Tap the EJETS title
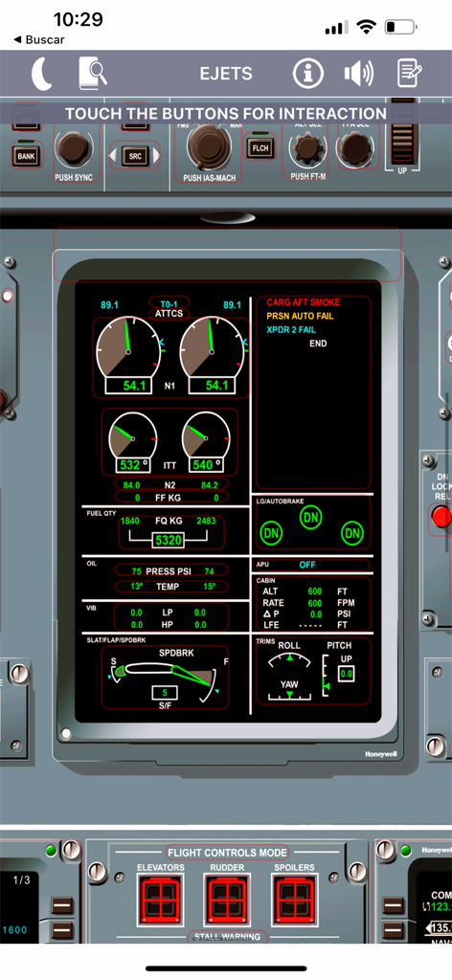The width and height of the screenshot is (452, 980). (x=226, y=74)
